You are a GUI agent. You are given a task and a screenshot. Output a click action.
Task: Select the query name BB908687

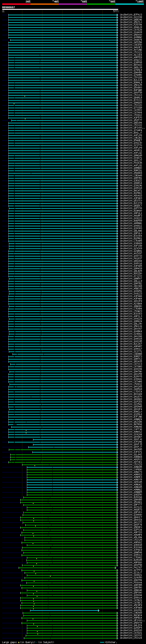coord(8,7)
